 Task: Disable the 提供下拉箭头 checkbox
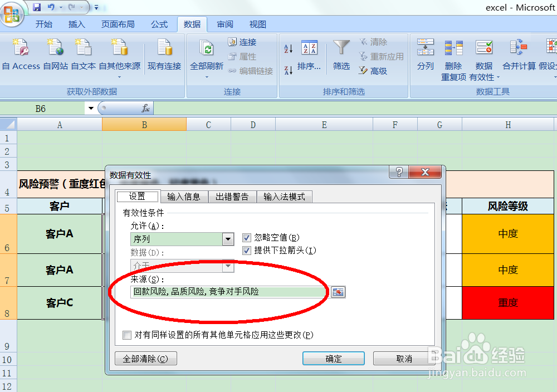point(246,251)
